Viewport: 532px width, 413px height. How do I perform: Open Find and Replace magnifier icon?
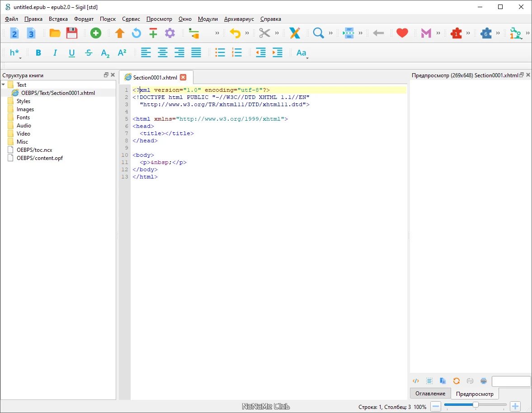coord(318,33)
